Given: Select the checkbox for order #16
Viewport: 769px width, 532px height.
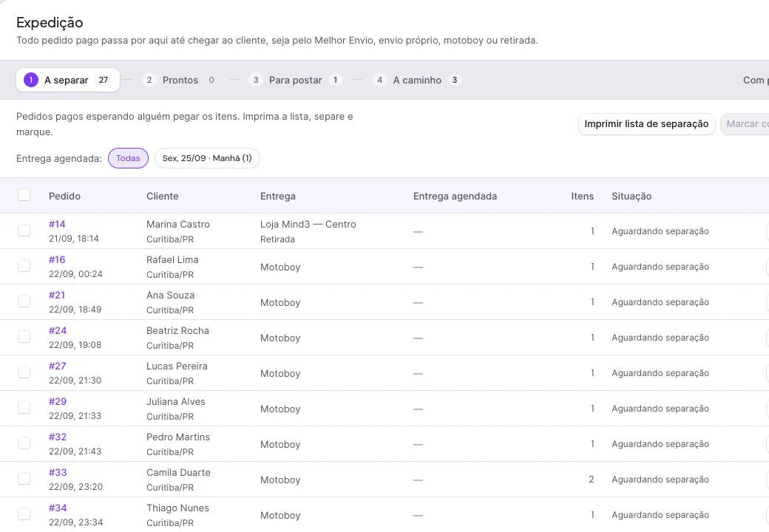Looking at the screenshot, I should click(x=24, y=265).
